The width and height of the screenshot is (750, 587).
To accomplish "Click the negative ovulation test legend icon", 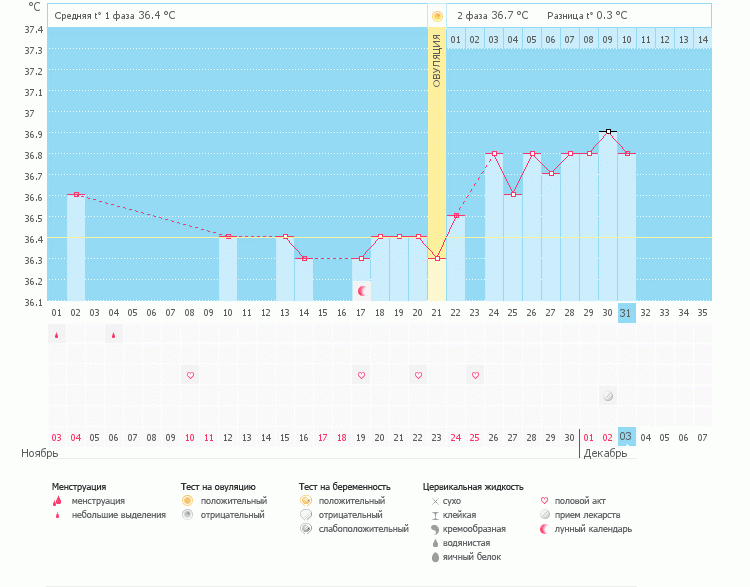I will tap(187, 515).
